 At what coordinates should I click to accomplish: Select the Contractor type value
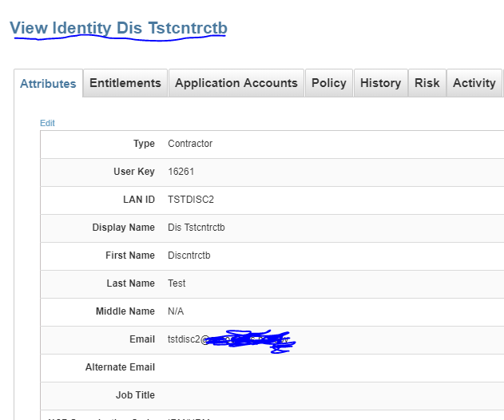(190, 144)
